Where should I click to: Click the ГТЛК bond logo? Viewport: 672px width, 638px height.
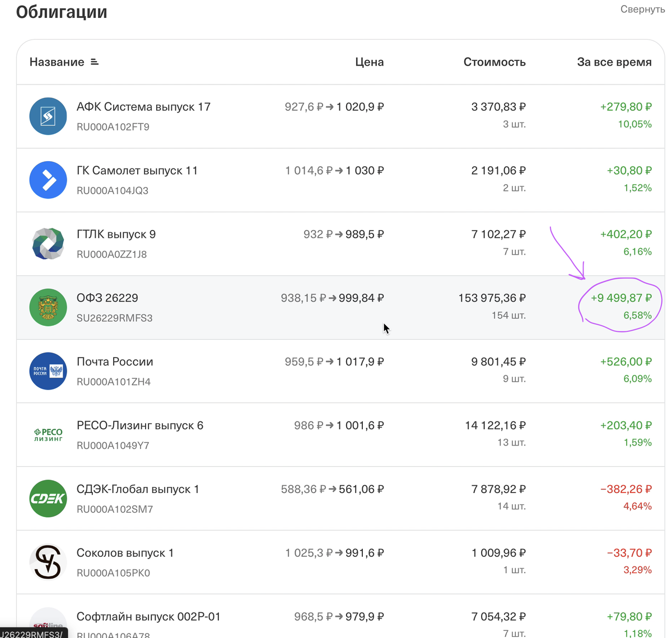(48, 244)
